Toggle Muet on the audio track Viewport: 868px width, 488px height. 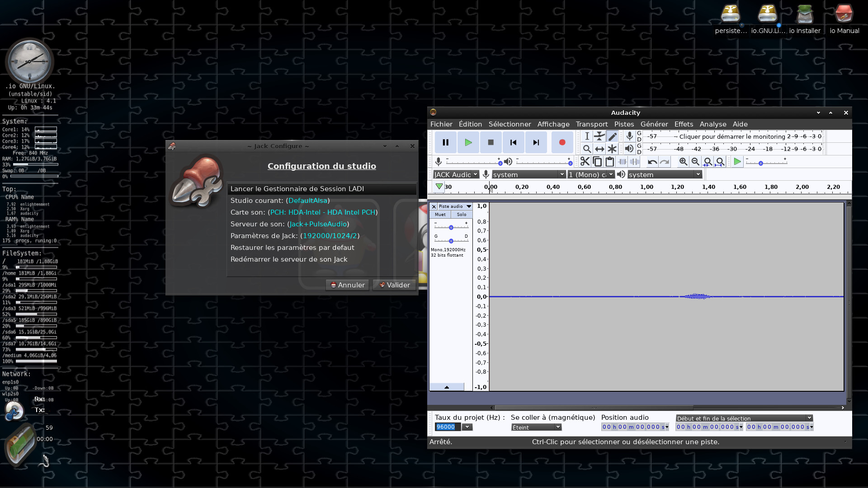pyautogui.click(x=440, y=215)
